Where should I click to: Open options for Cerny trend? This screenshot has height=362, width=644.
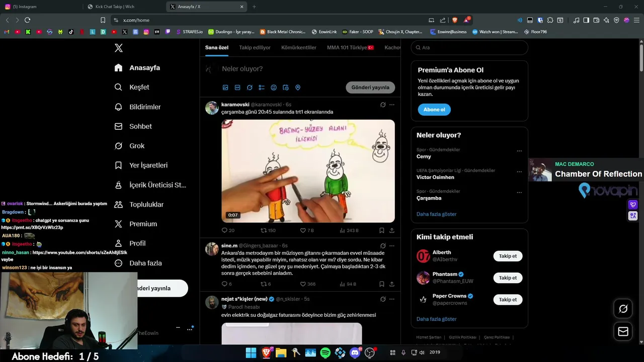pyautogui.click(x=519, y=151)
